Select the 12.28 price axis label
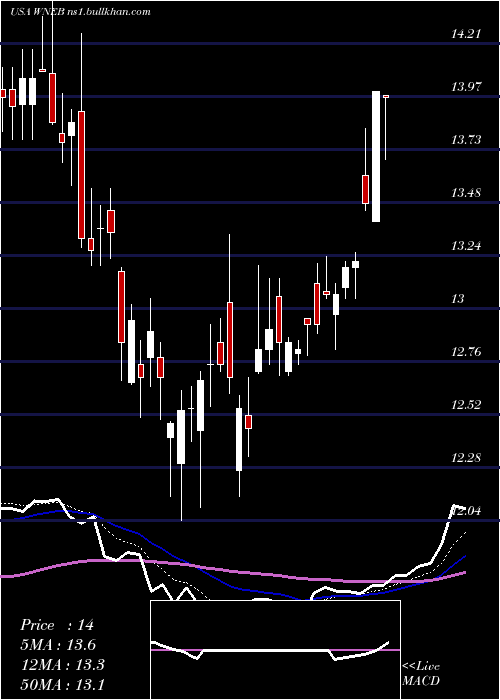The image size is (500, 700). 466,458
